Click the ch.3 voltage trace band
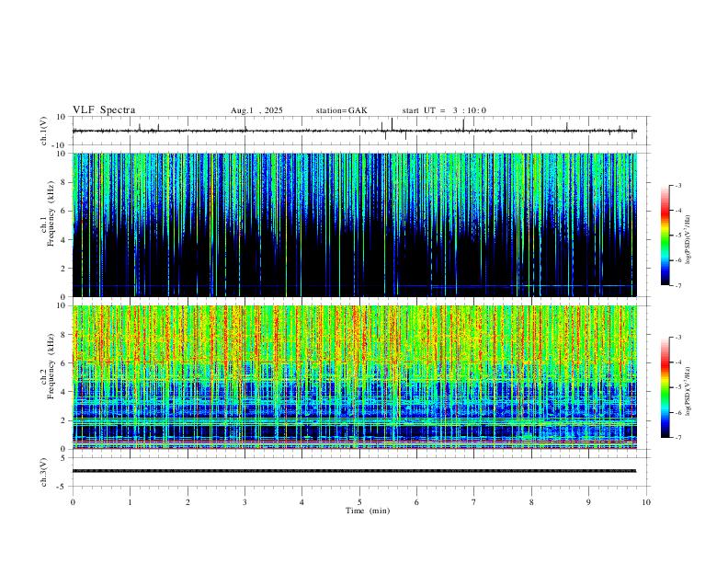Image resolution: width=728 pixels, height=563 pixels. [354, 471]
